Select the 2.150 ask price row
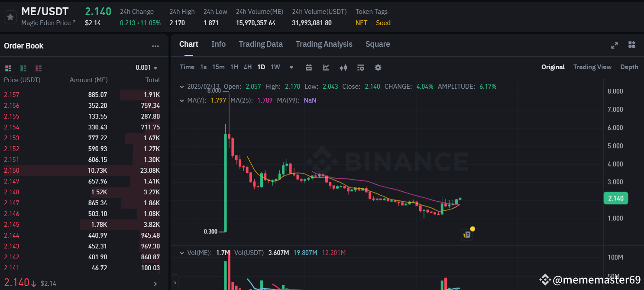The width and height of the screenshot is (644, 290). pos(82,171)
